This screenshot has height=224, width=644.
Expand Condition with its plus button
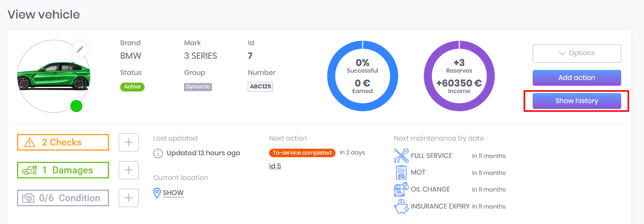(129, 198)
